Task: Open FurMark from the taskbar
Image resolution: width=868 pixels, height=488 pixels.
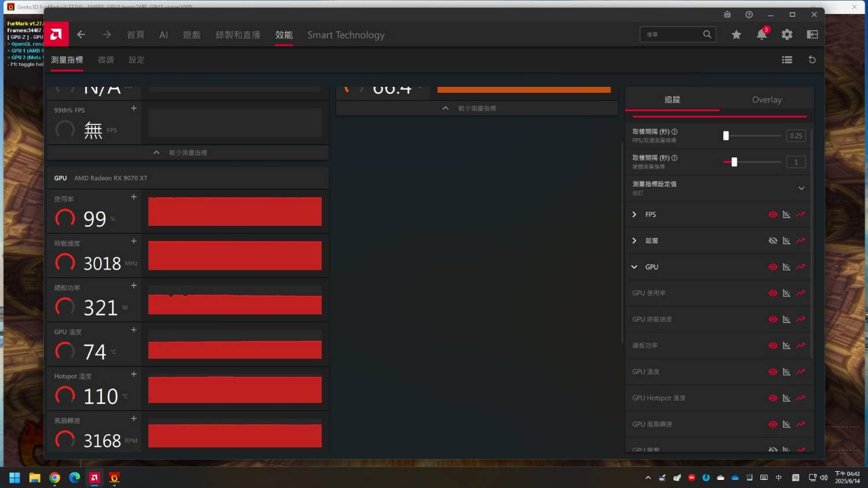Action: (115, 478)
